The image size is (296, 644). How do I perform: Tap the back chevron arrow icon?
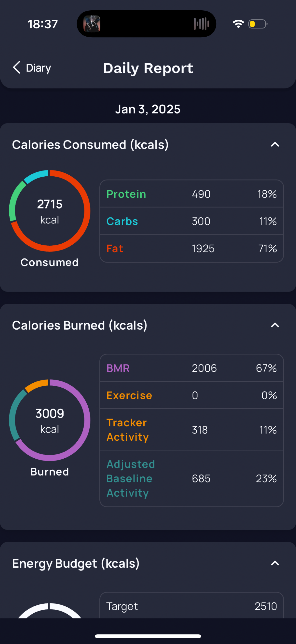[16, 68]
